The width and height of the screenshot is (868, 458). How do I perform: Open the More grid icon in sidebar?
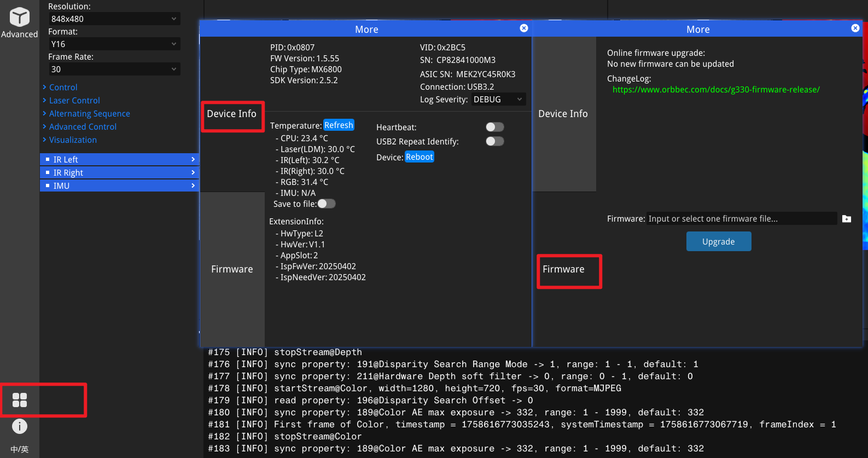(x=20, y=400)
